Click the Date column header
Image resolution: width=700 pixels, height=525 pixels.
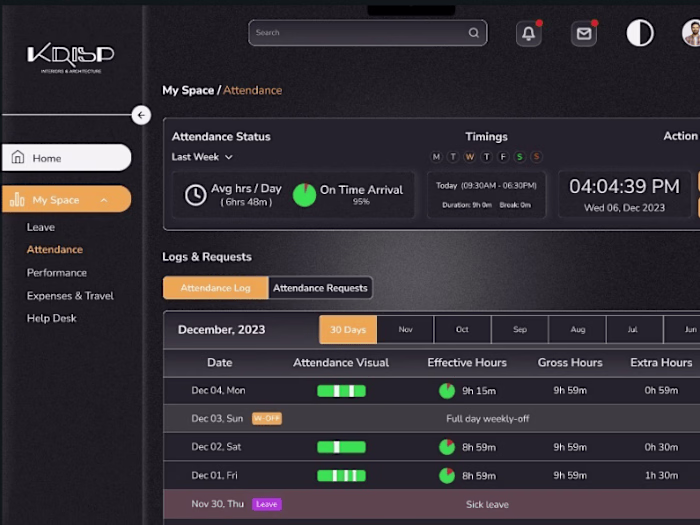pos(220,362)
